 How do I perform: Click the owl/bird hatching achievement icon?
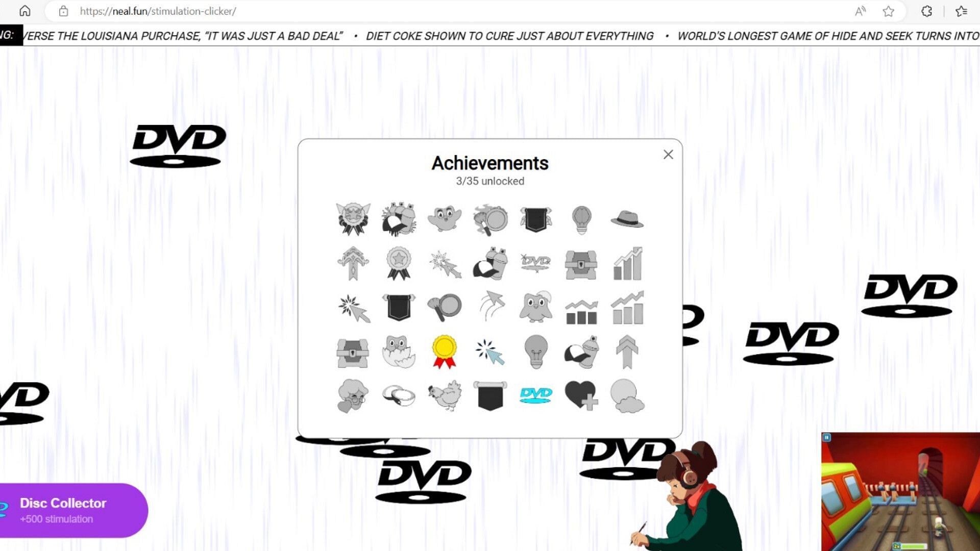tap(399, 351)
